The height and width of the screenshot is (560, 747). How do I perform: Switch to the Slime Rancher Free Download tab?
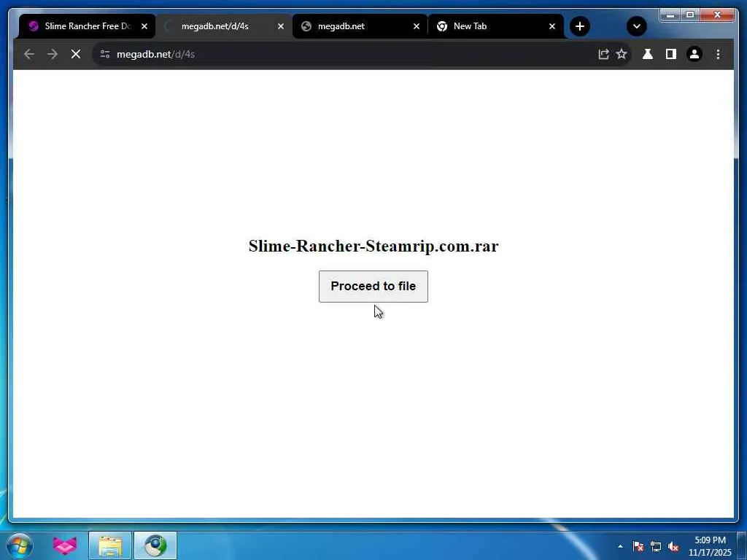coord(86,26)
